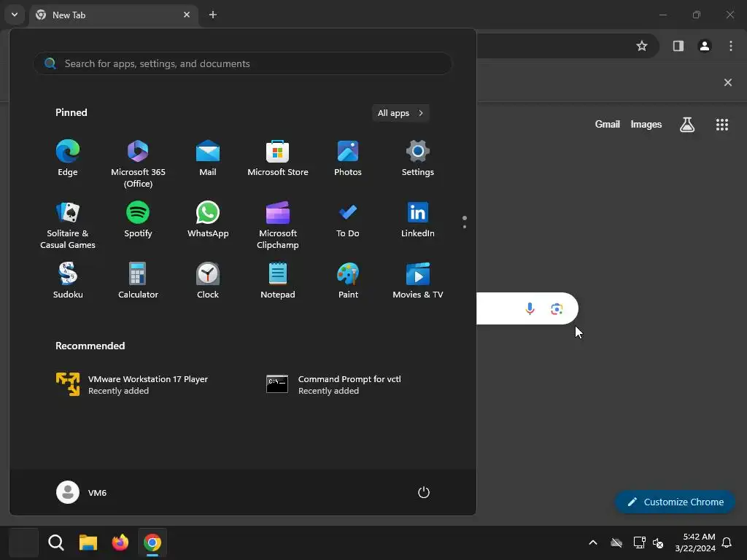Select the New Tab tab

coord(115,15)
